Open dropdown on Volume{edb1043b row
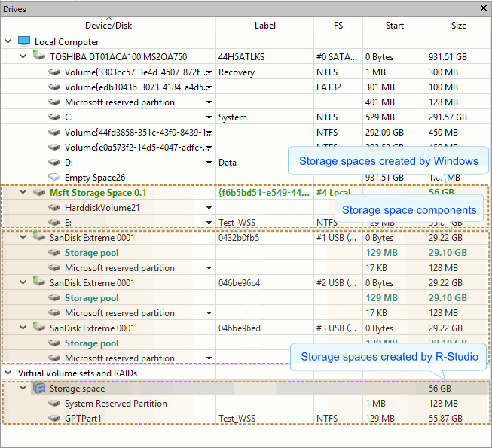 pos(209,87)
